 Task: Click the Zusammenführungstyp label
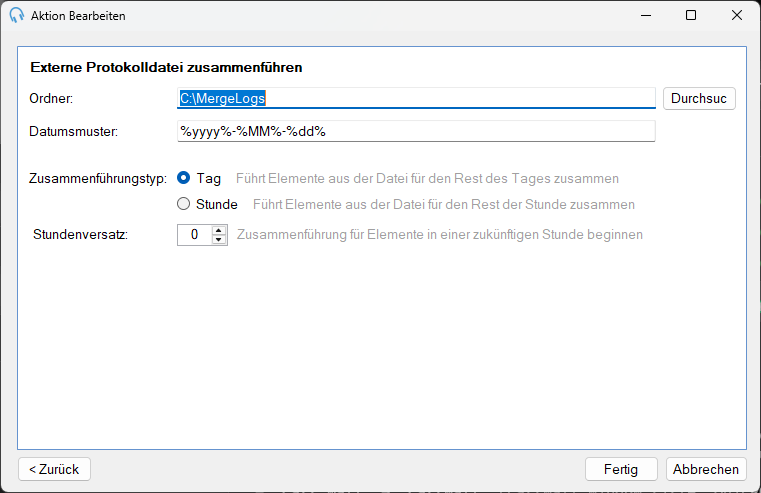pos(98,179)
